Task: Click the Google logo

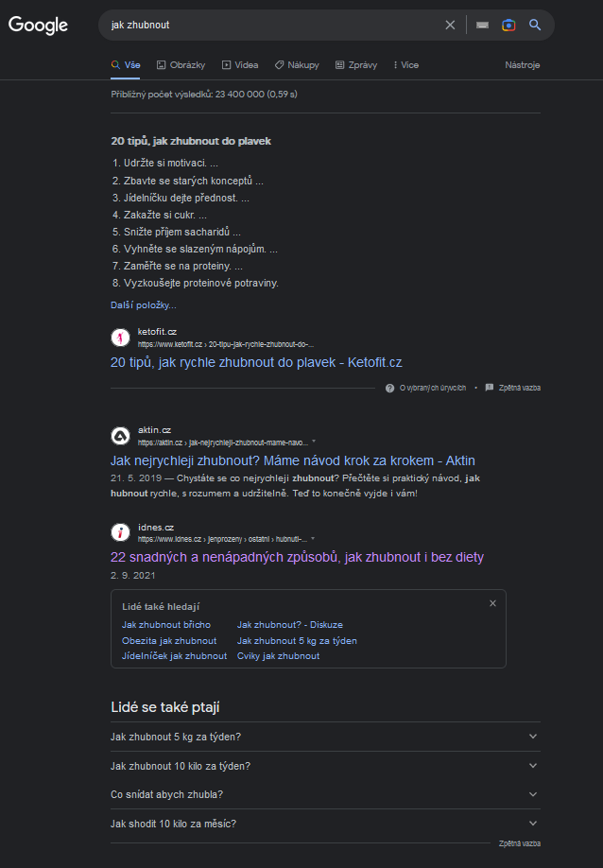Action: (x=38, y=25)
